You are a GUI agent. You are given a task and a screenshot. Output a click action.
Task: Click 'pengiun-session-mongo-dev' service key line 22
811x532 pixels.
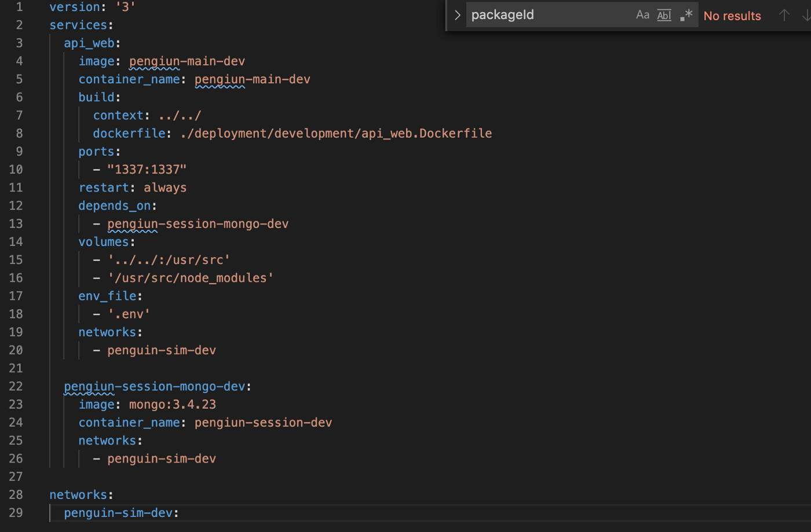tap(155, 386)
